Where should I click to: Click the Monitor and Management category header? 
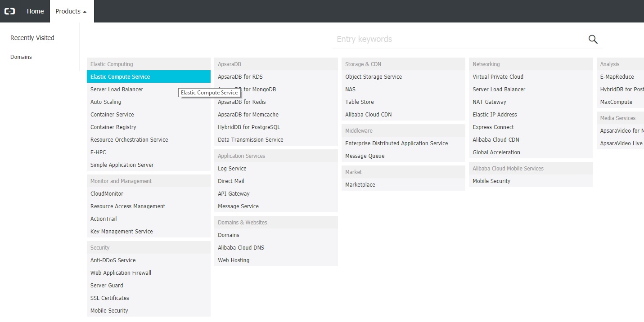point(149,181)
